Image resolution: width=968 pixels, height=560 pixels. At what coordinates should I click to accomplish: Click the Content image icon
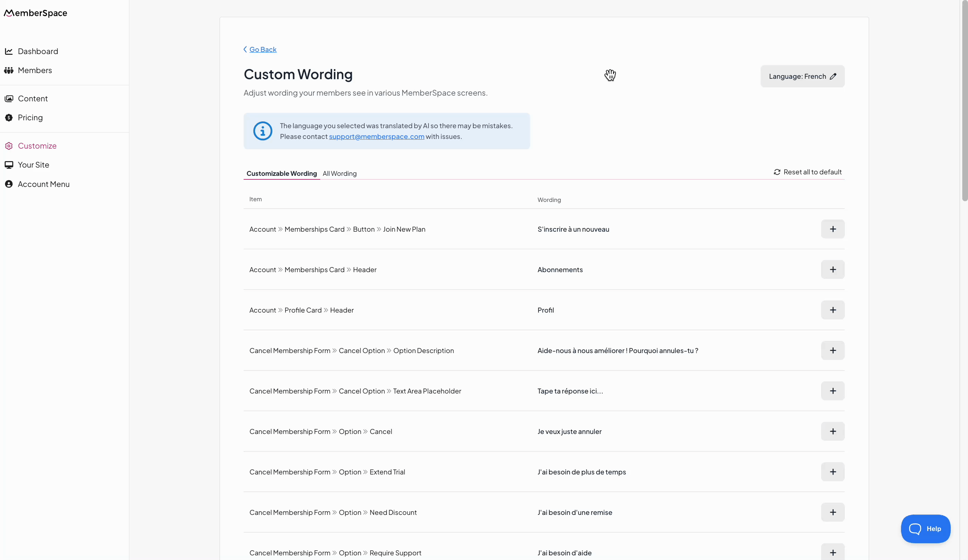pos(9,98)
